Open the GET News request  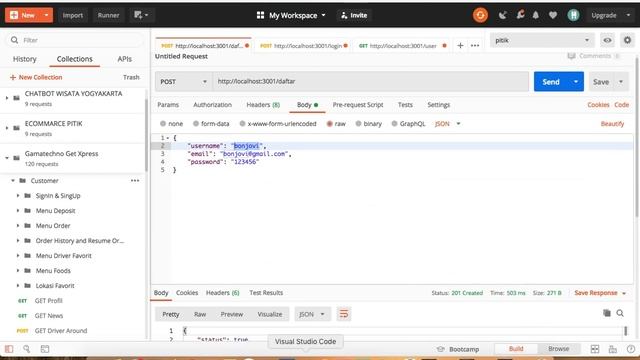pyautogui.click(x=49, y=316)
